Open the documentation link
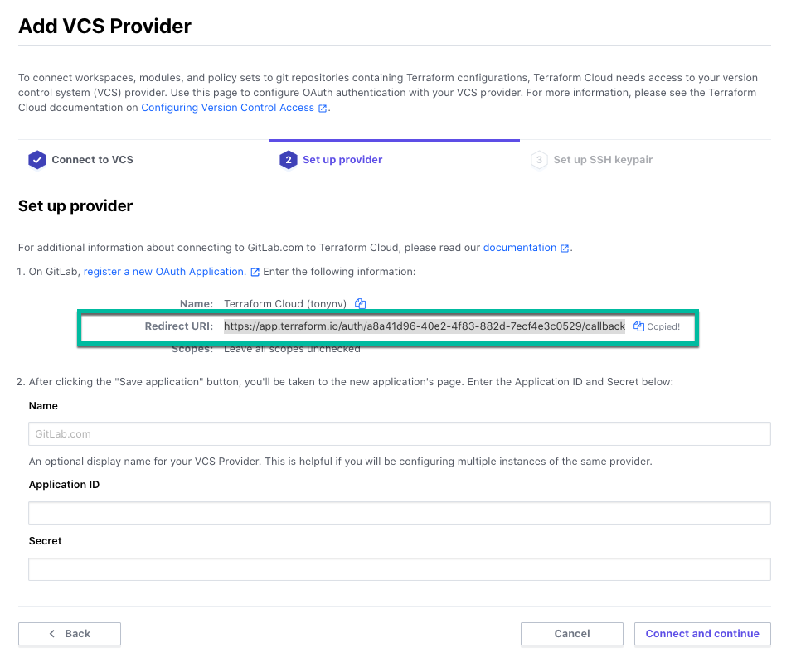 519,248
